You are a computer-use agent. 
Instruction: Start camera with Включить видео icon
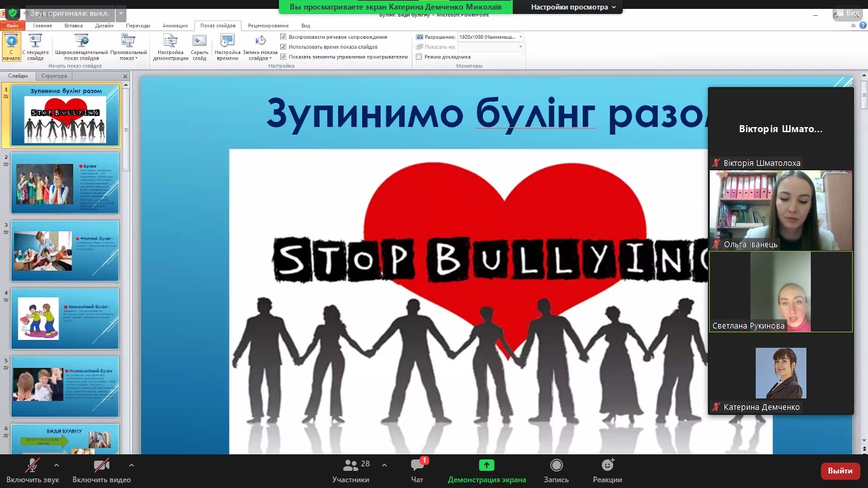click(x=102, y=466)
